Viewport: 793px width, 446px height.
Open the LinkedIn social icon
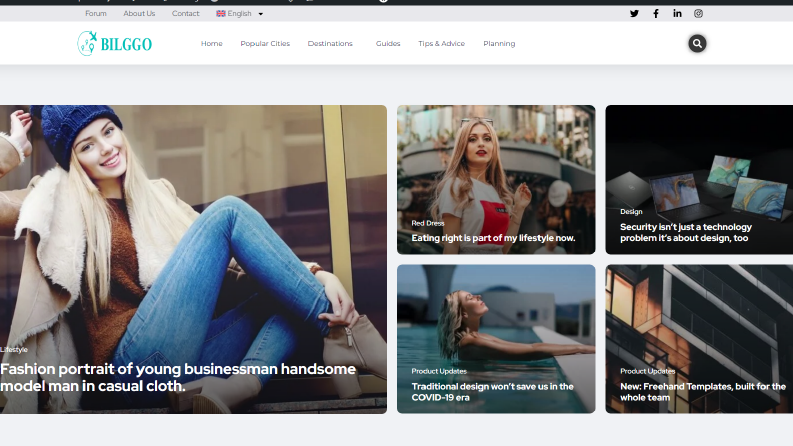[677, 14]
